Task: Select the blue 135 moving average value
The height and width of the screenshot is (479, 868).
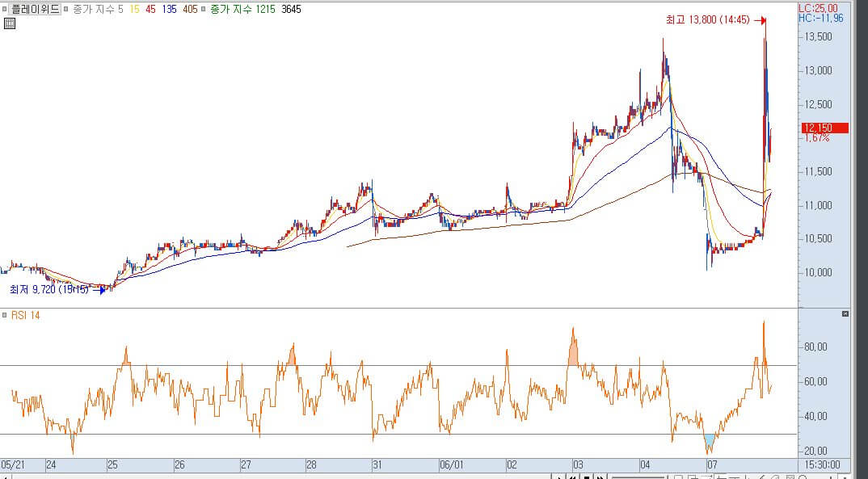Action: (x=170, y=9)
